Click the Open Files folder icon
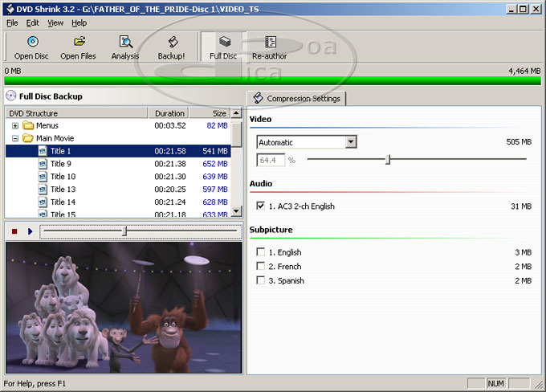This screenshot has width=546, height=392. tap(79, 42)
